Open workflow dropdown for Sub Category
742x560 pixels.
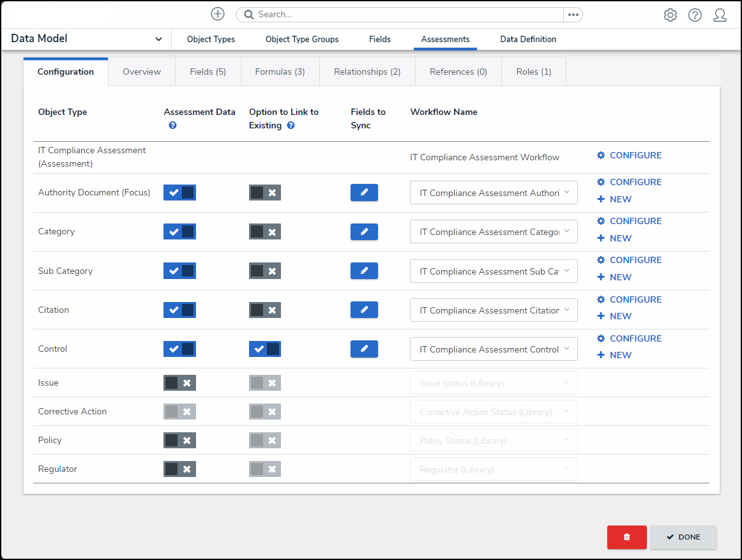pos(494,271)
